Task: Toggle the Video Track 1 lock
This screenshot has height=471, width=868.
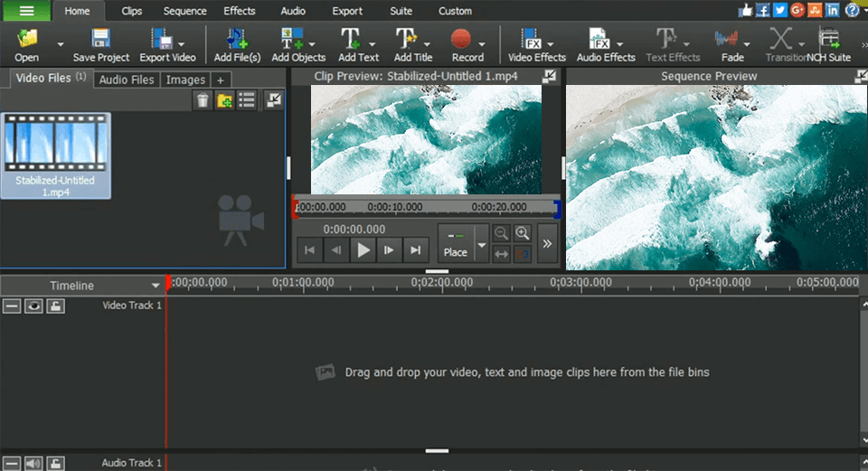Action: pyautogui.click(x=55, y=306)
